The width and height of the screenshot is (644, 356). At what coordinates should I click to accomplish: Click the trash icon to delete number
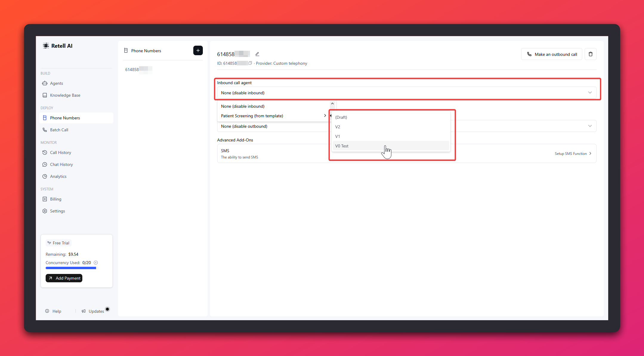click(590, 54)
